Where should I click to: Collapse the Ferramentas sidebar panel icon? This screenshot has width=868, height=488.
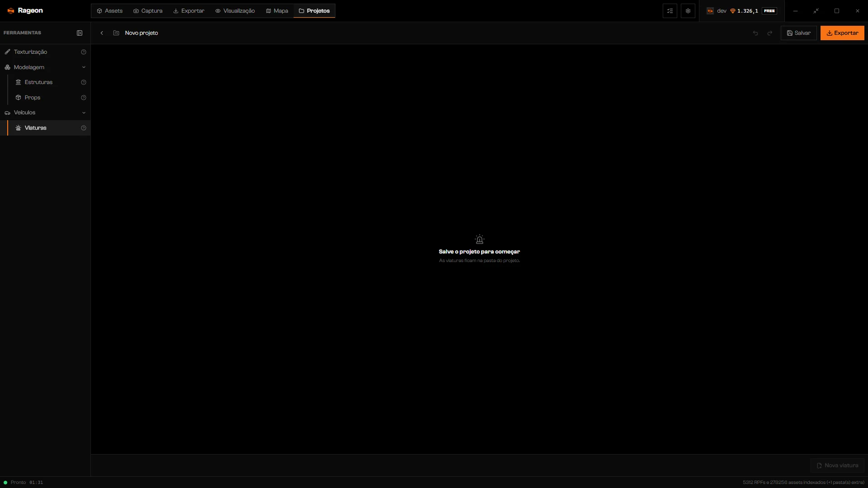click(x=80, y=33)
